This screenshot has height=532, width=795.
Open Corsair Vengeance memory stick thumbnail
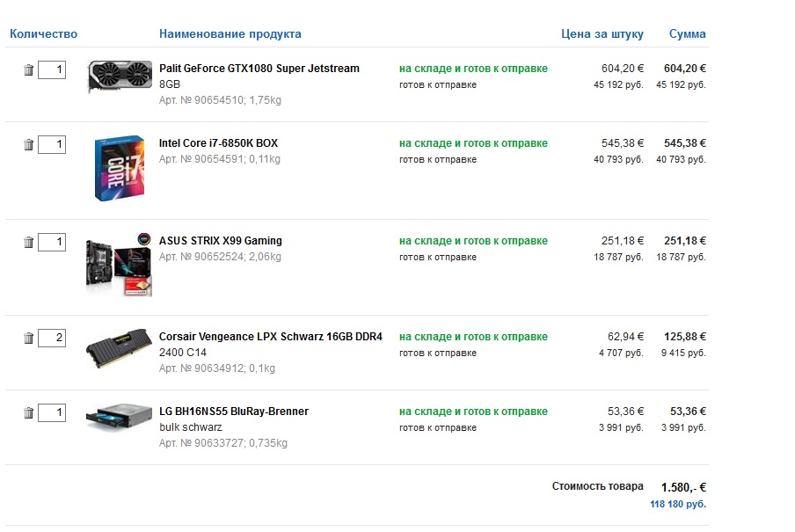(119, 346)
